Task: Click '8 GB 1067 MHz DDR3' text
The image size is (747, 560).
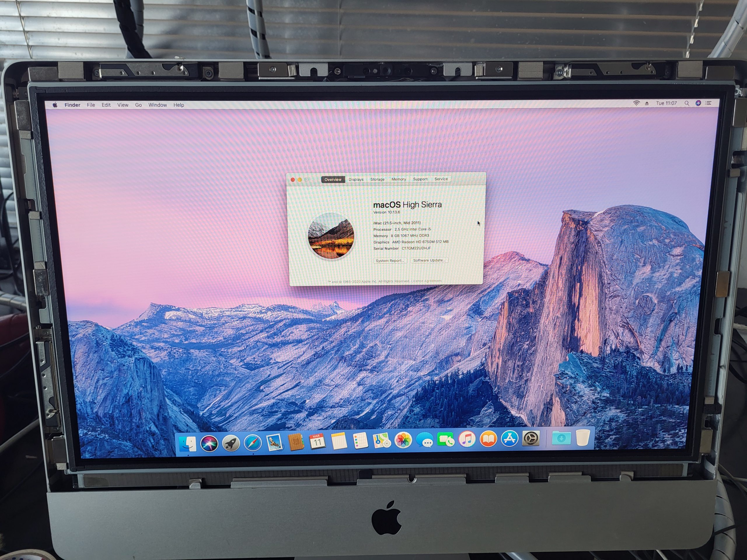Action: pyautogui.click(x=410, y=236)
